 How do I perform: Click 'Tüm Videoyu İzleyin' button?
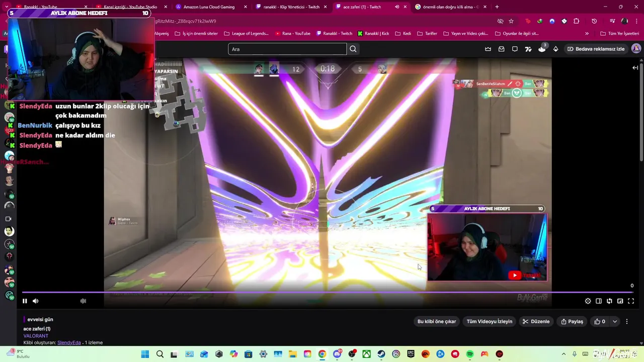(x=490, y=321)
